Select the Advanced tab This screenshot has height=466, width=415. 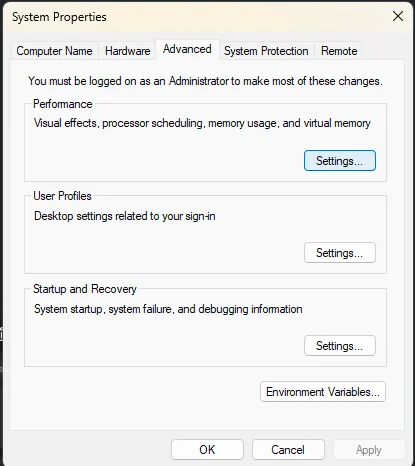point(187,49)
